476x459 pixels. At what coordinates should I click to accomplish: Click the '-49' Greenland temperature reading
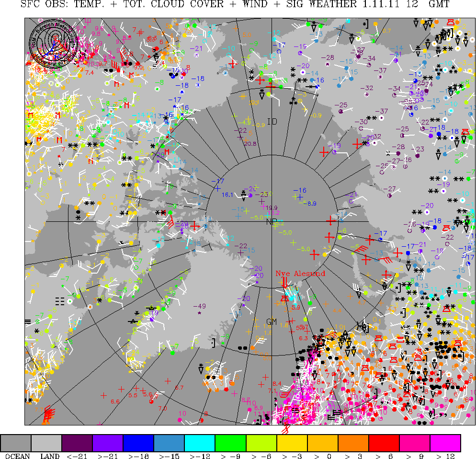199,306
